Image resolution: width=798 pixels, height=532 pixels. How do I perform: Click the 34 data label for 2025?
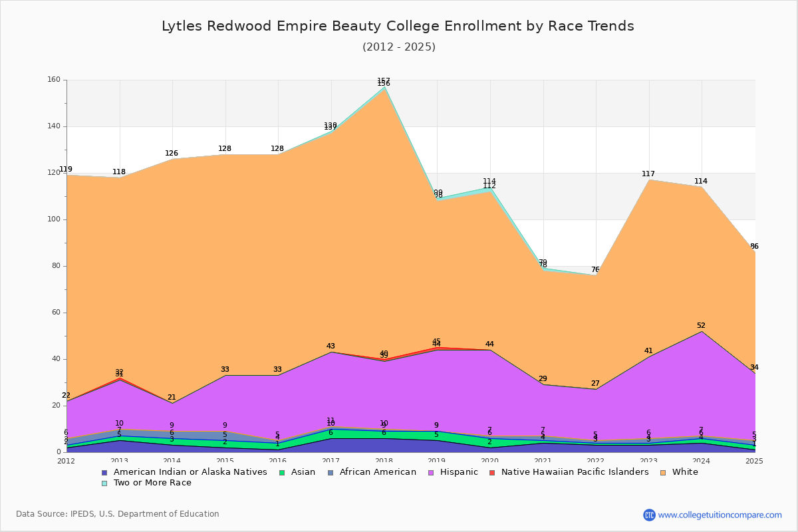pos(754,368)
